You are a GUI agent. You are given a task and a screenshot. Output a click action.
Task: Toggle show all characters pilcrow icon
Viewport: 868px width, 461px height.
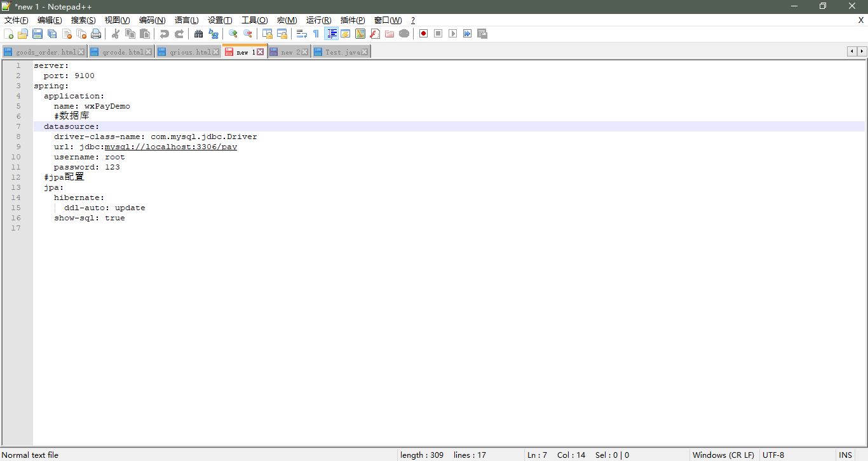click(x=316, y=34)
